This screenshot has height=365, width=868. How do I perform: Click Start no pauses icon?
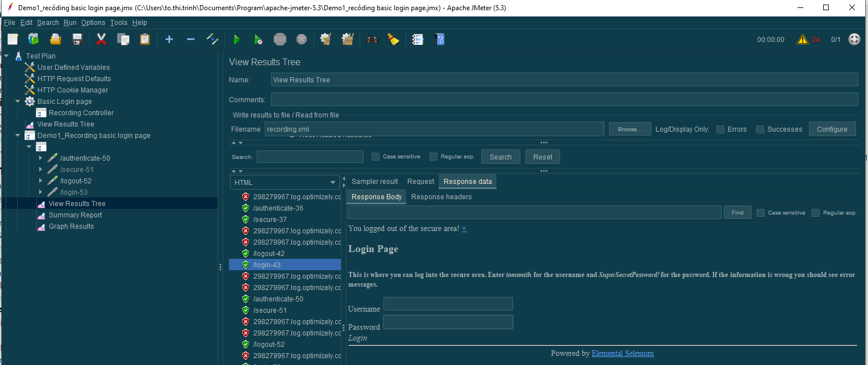coord(258,39)
